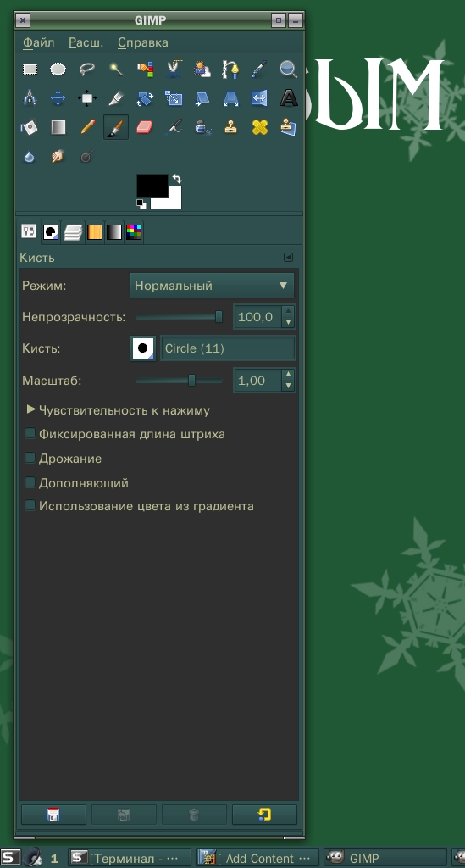Image resolution: width=465 pixels, height=868 pixels.
Task: Open the Режим mode dropdown
Action: coord(213,286)
